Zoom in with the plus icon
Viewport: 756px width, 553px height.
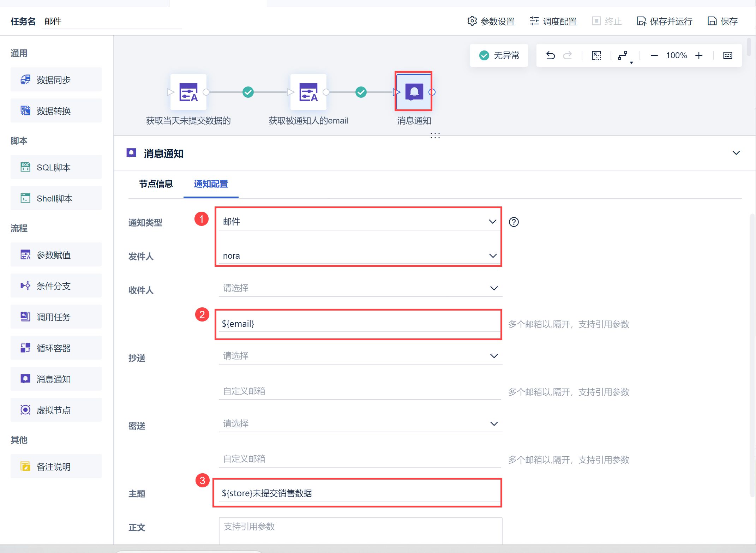[699, 55]
